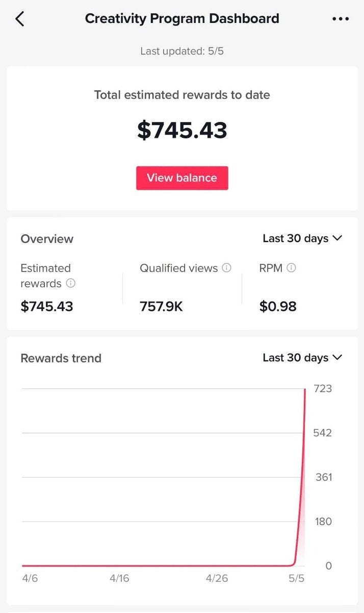Image resolution: width=364 pixels, height=613 pixels.
Task: Select the 4/16 date on chart axis
Action: [119, 578]
